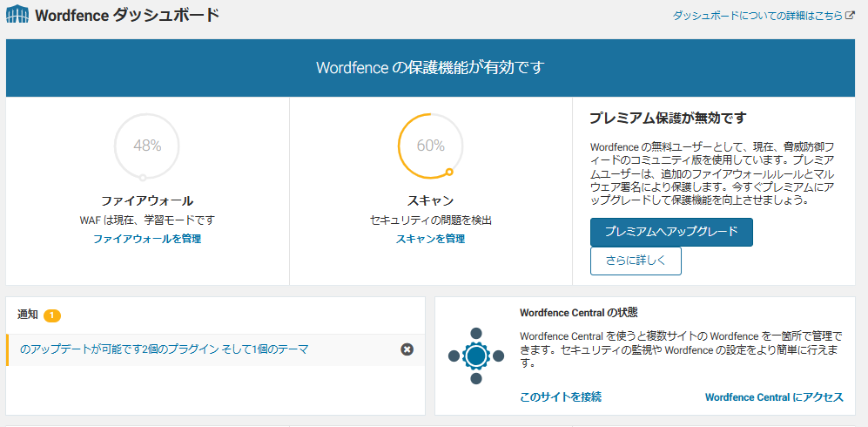The image size is (868, 427).
Task: Click the Wordfence Central の状態 heading
Action: tap(578, 313)
